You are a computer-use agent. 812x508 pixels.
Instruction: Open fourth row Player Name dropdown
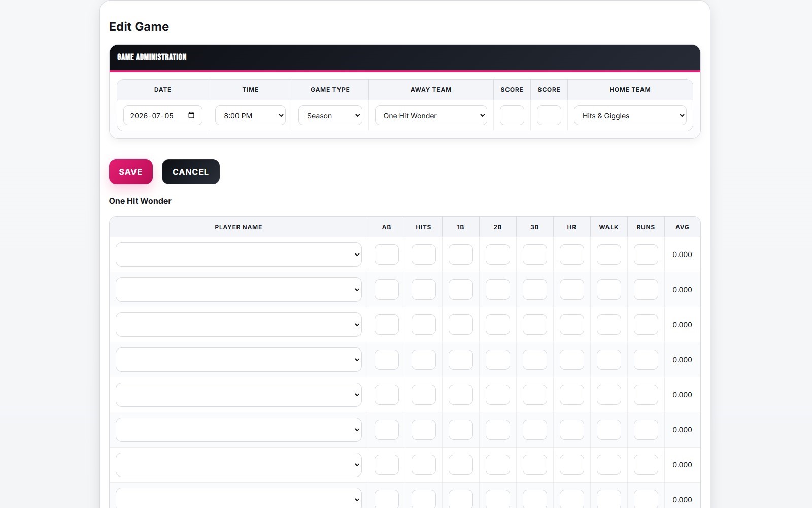click(239, 360)
